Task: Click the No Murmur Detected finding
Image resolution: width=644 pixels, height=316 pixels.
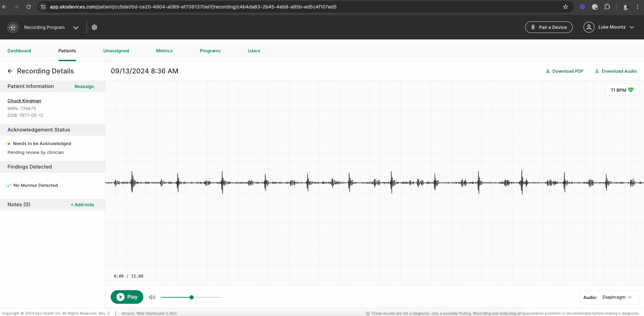Action: click(x=36, y=185)
